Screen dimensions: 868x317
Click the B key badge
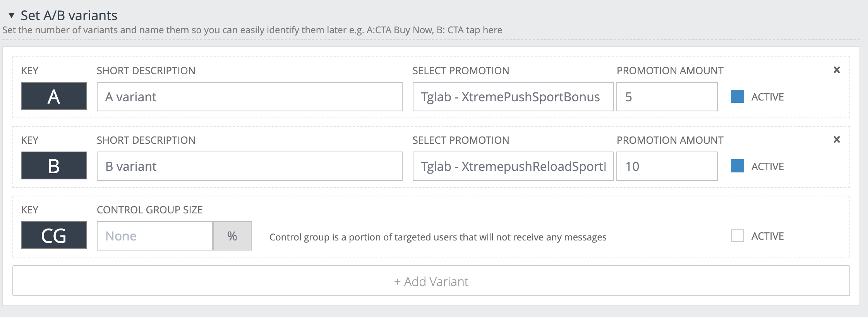(x=54, y=166)
